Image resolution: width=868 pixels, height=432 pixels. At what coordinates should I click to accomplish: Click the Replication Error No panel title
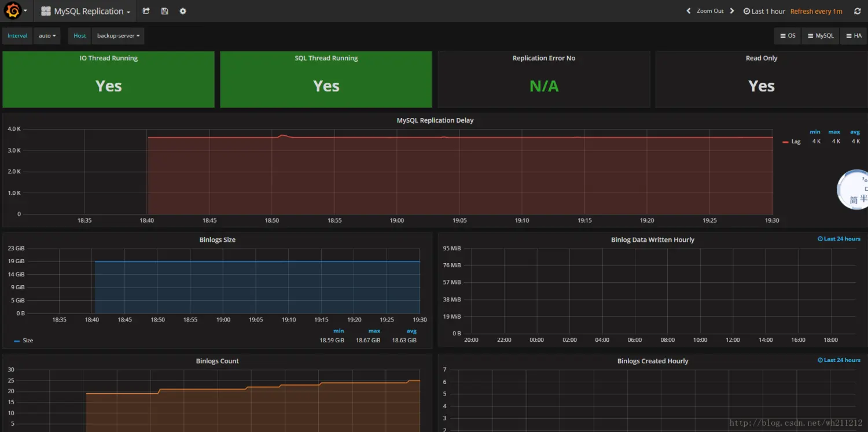[544, 58]
